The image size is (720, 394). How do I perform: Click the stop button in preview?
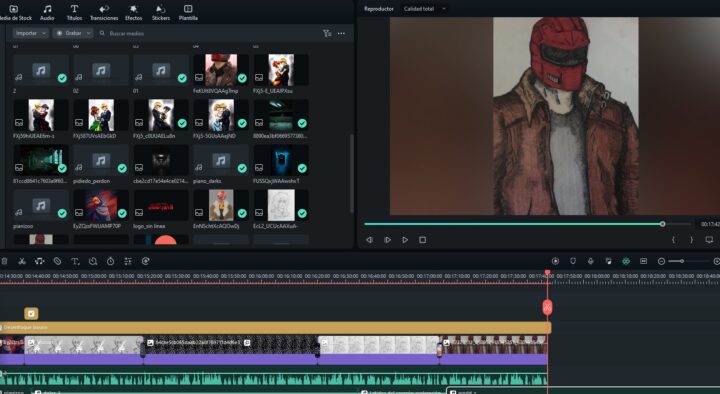[422, 240]
